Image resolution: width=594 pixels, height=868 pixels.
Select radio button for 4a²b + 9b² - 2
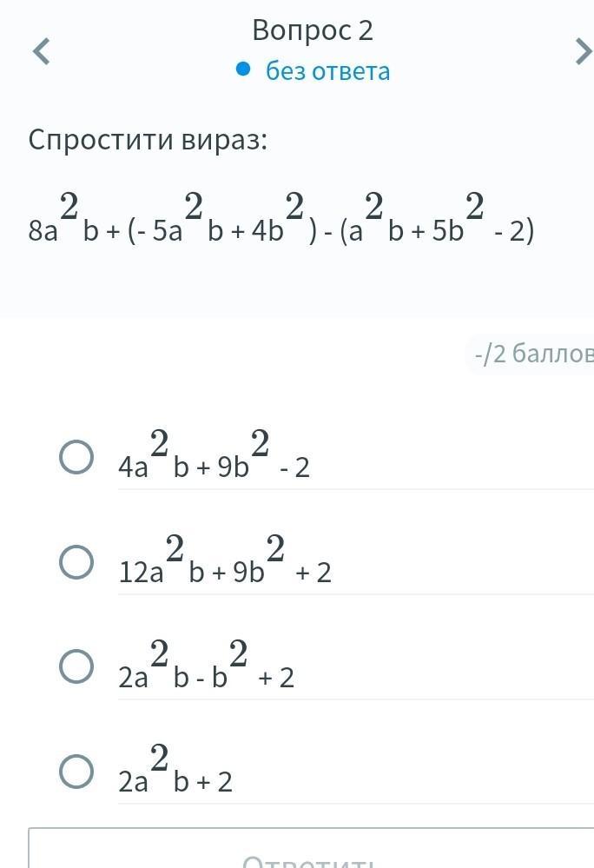(76, 457)
